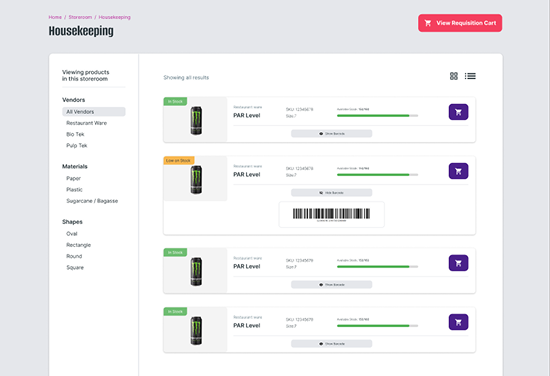Screen dimensions: 550x376
Task: Filter shapes by Oval
Action: pos(72,234)
